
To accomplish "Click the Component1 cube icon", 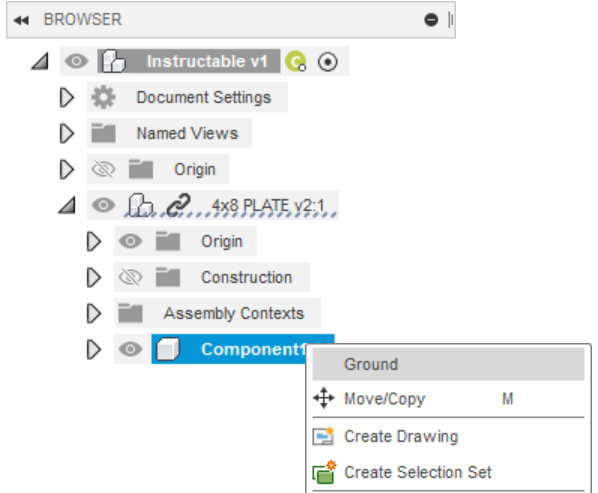I will click(x=168, y=349).
